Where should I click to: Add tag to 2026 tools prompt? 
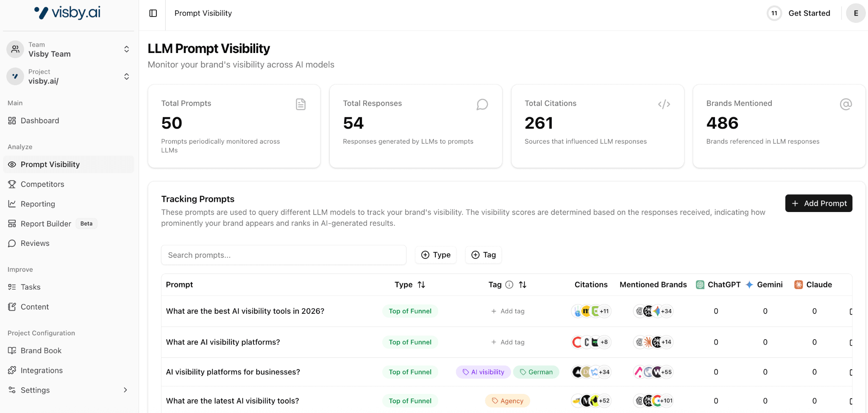click(508, 311)
